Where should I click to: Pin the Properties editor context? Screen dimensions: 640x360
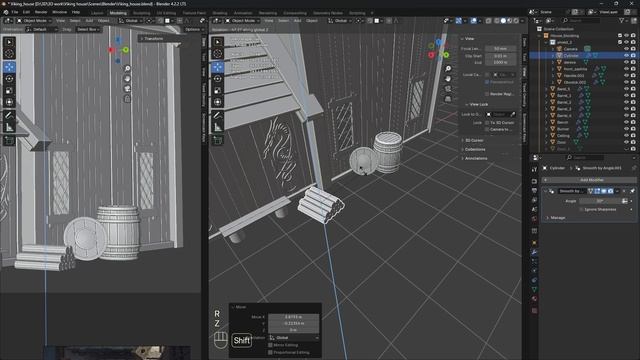634,168
